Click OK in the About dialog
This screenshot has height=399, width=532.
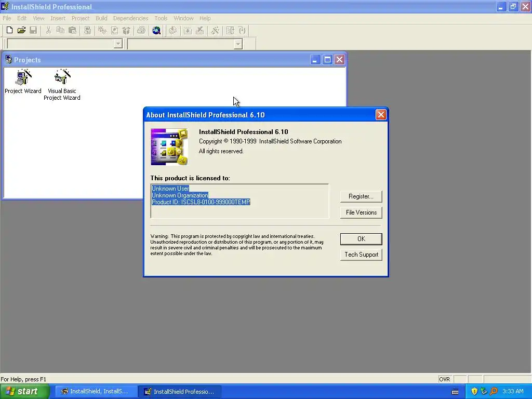click(361, 239)
